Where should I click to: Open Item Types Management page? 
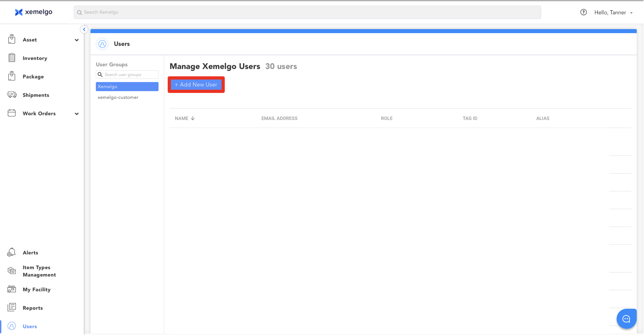[x=39, y=271]
